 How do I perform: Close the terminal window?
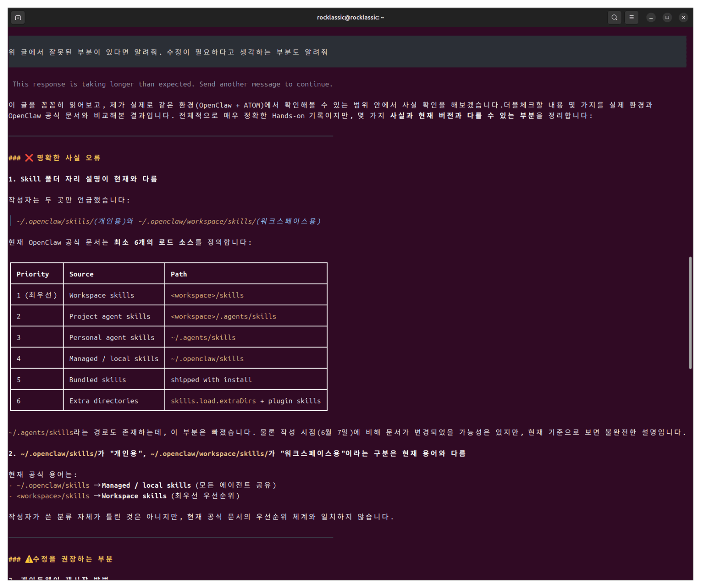683,18
